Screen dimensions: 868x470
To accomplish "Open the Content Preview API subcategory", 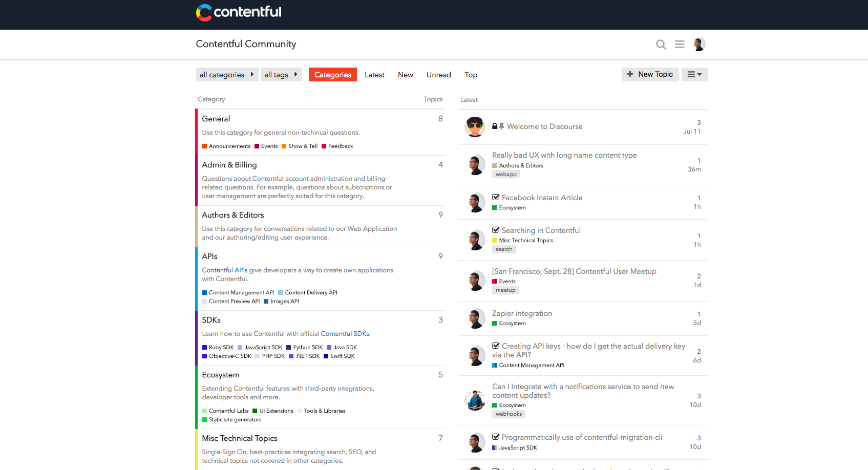I will pyautogui.click(x=231, y=302).
